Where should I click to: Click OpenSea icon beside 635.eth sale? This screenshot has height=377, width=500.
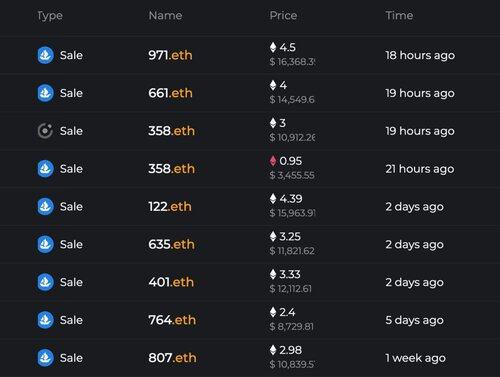coord(45,244)
